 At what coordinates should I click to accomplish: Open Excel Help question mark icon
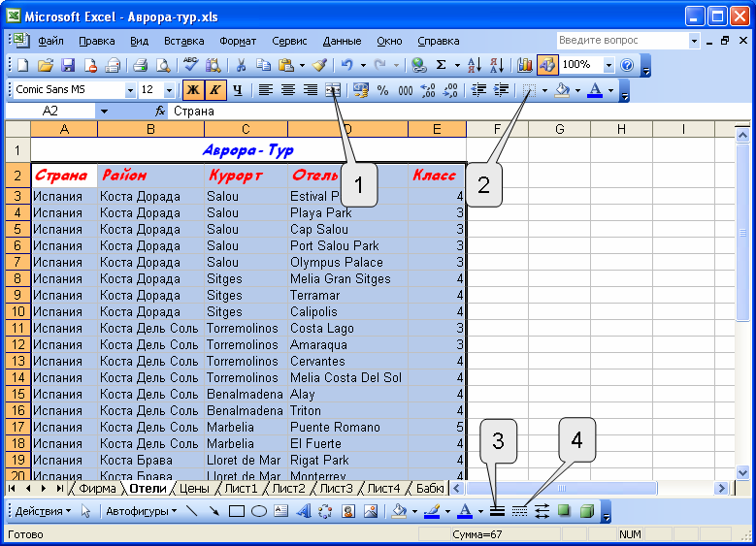pos(627,65)
